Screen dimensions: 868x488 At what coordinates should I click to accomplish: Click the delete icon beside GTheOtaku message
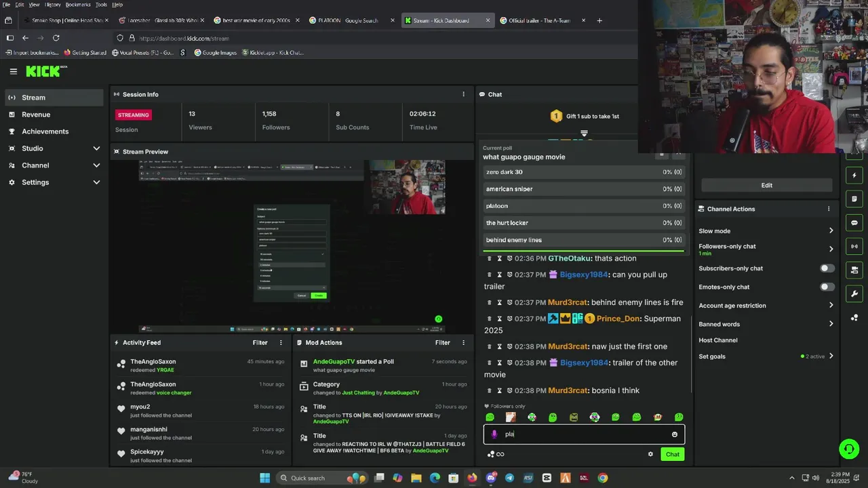coord(489,258)
